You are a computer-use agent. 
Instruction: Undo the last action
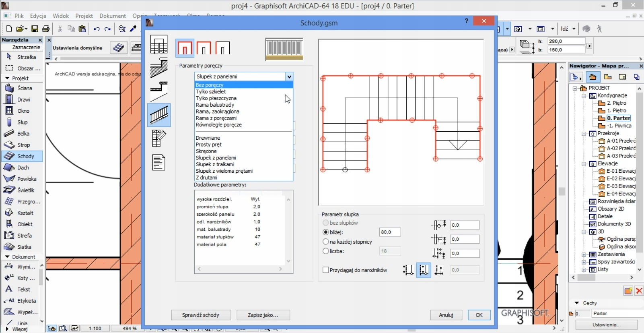[97, 29]
